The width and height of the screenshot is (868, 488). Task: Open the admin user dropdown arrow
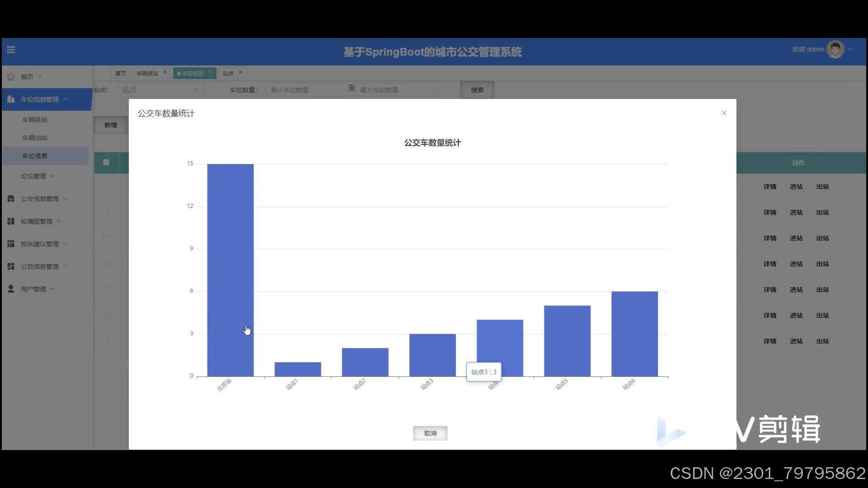tap(850, 50)
